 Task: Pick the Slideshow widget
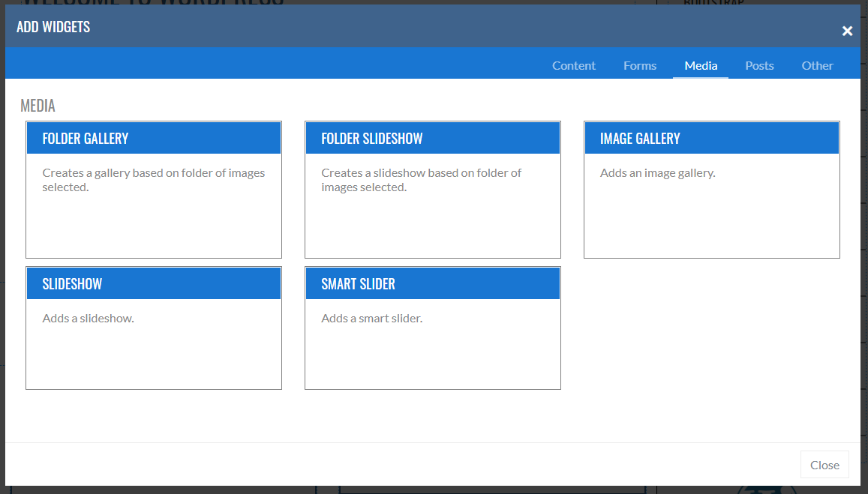click(x=154, y=328)
